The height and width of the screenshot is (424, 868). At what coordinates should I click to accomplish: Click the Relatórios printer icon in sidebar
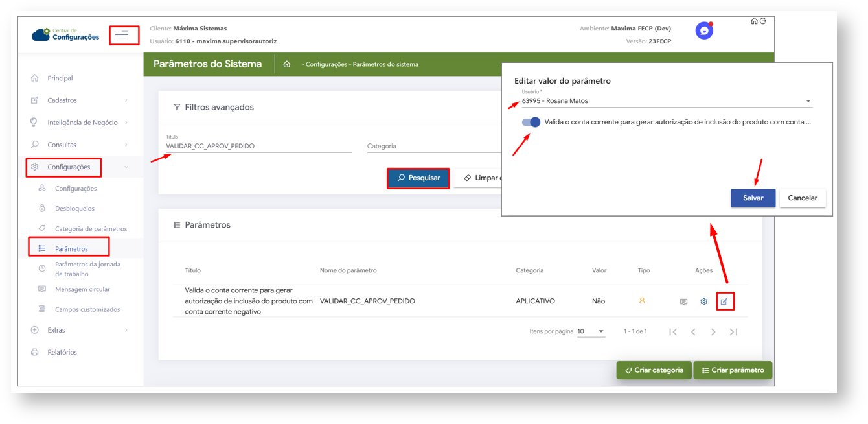34,352
